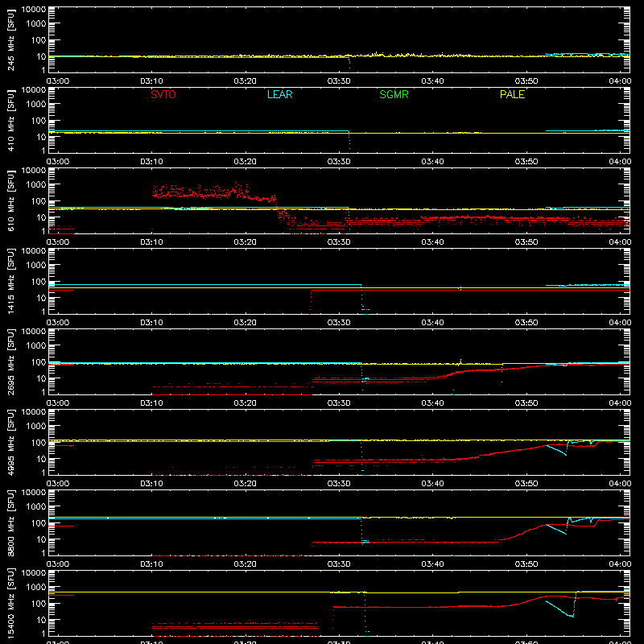Click the 03:30 time label under 245 MHz plot
Screen dimensions: 644x644
339,81
